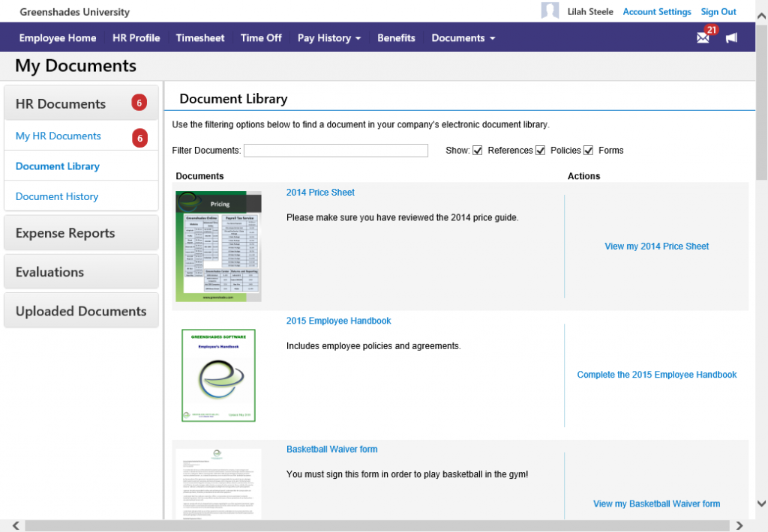
Task: Click the Actions column header
Action: (583, 175)
